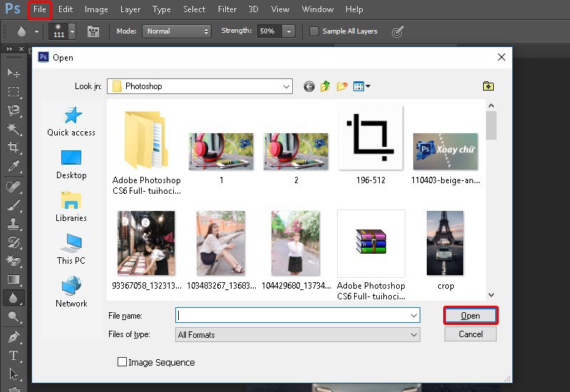Open the blur tool preset picker
Viewport: 570px width, 392px height.
[x=36, y=31]
